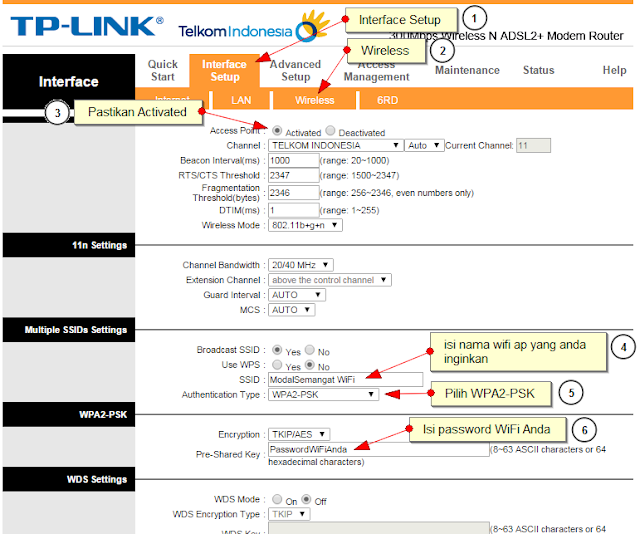This screenshot has width=640, height=534.
Task: Click the WPA2-PSK section header
Action: [69, 414]
